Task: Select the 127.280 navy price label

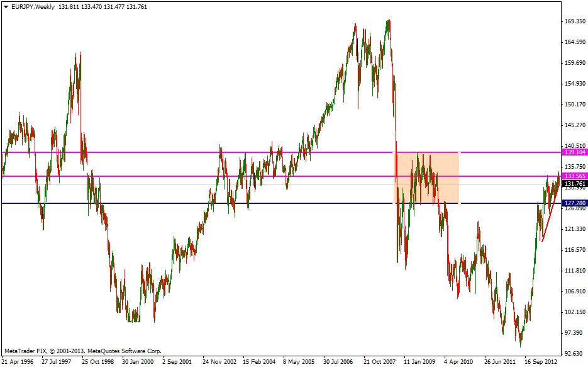Action: pos(574,203)
